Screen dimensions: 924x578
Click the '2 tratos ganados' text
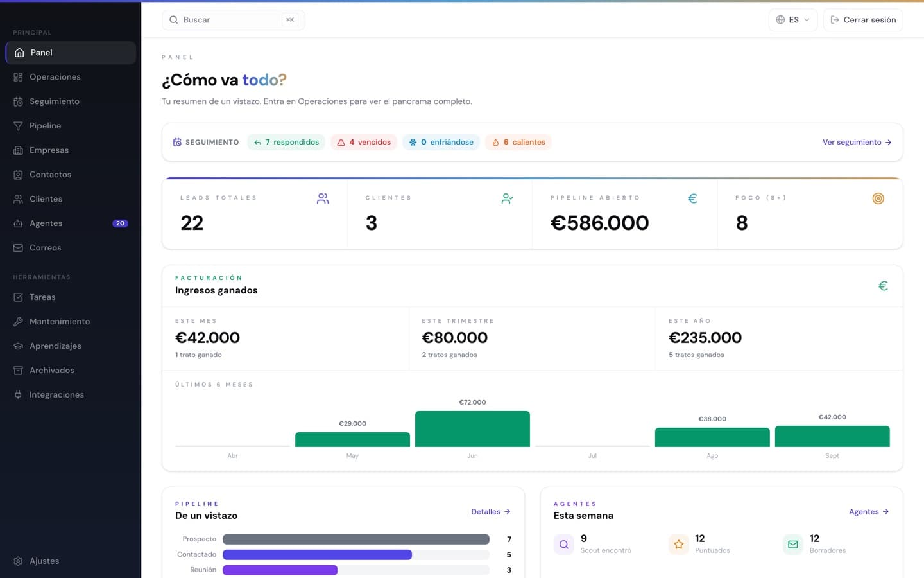pos(449,355)
